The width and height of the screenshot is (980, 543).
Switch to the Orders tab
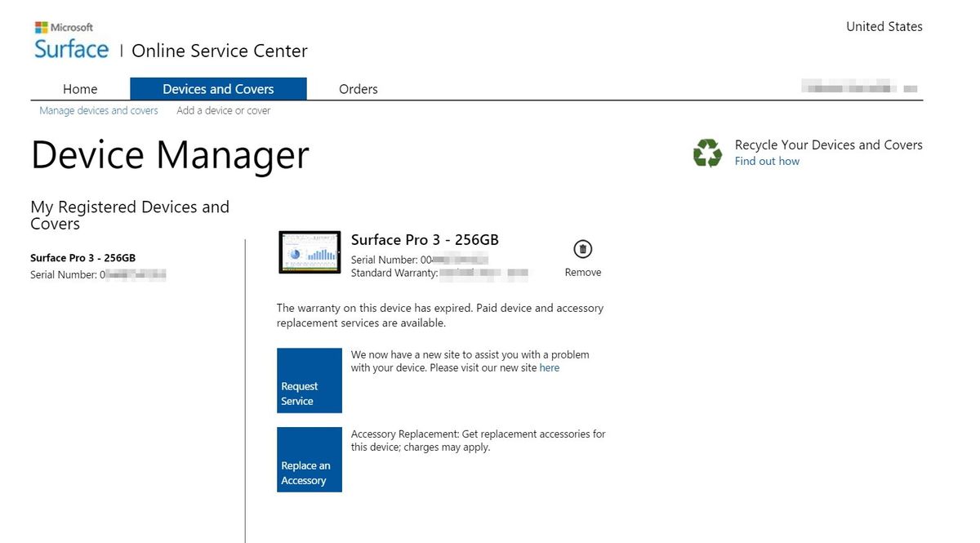tap(358, 89)
